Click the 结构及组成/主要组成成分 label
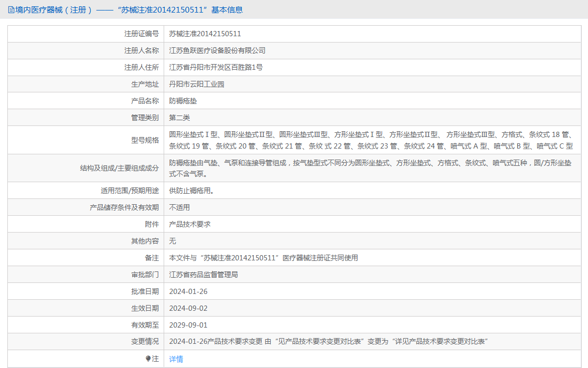The image size is (588, 368). click(119, 168)
